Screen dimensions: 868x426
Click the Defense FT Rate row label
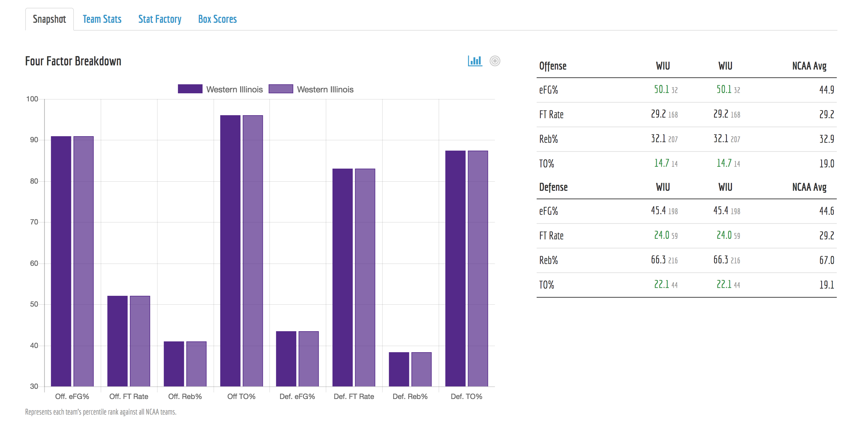coord(551,236)
